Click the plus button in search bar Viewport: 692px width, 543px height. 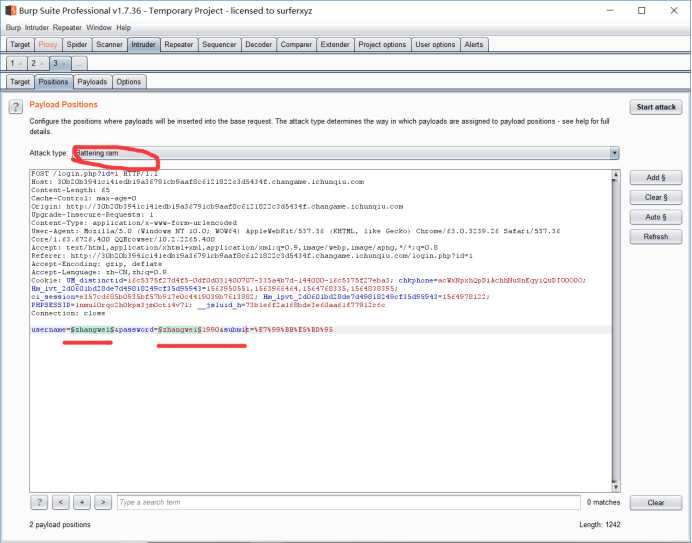click(82, 502)
